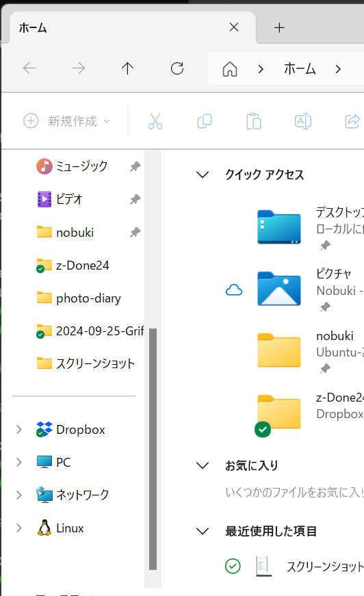The height and width of the screenshot is (596, 364).
Task: Click the home icon in address bar
Action: (x=230, y=69)
